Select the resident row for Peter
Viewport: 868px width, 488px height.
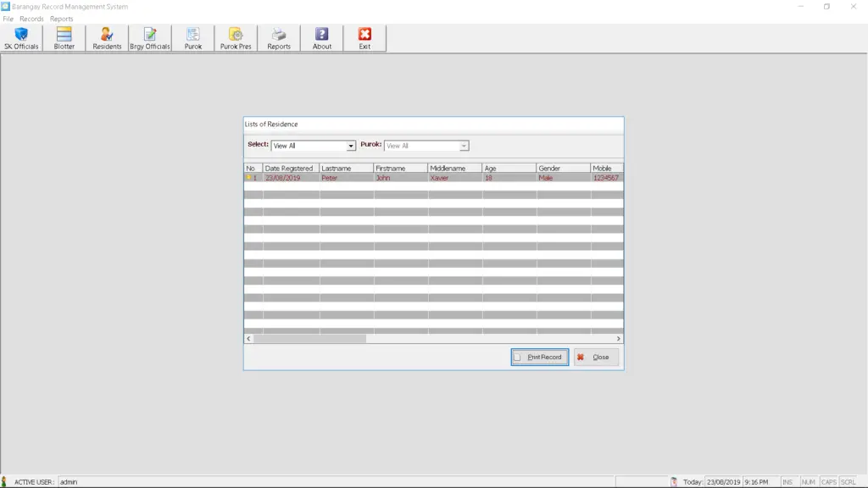pos(356,175)
